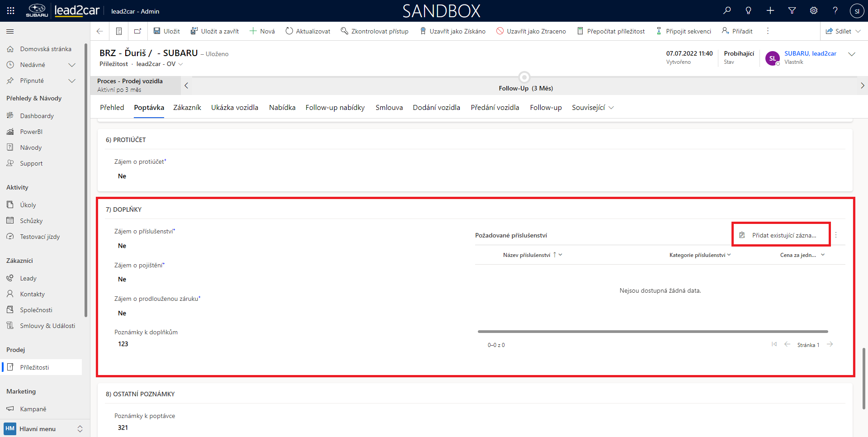Open the Sdílet dropdown arrow
868x437 pixels.
pyautogui.click(x=858, y=31)
